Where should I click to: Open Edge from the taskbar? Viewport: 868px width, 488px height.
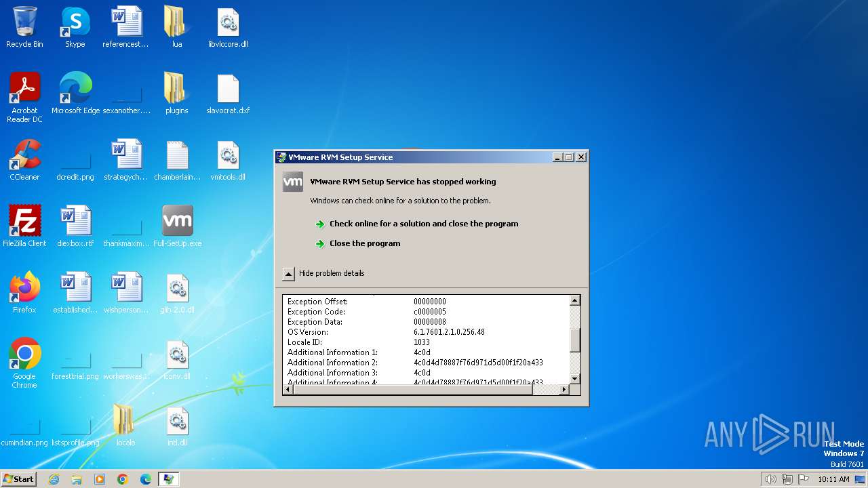click(x=146, y=479)
